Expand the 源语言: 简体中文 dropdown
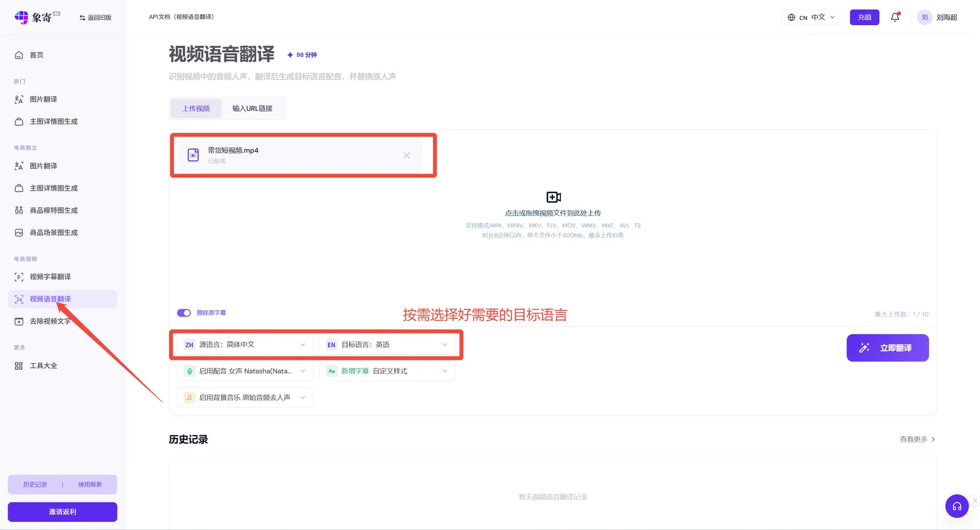Image resolution: width=980 pixels, height=530 pixels. [x=245, y=345]
